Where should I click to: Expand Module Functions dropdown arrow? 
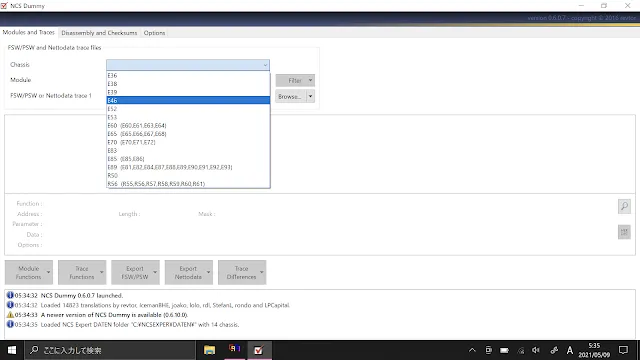(x=49, y=273)
